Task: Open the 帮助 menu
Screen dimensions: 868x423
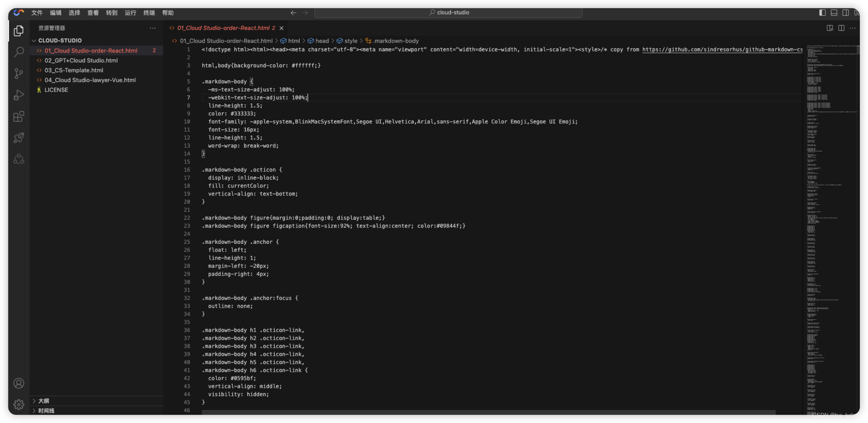Action: pos(168,13)
